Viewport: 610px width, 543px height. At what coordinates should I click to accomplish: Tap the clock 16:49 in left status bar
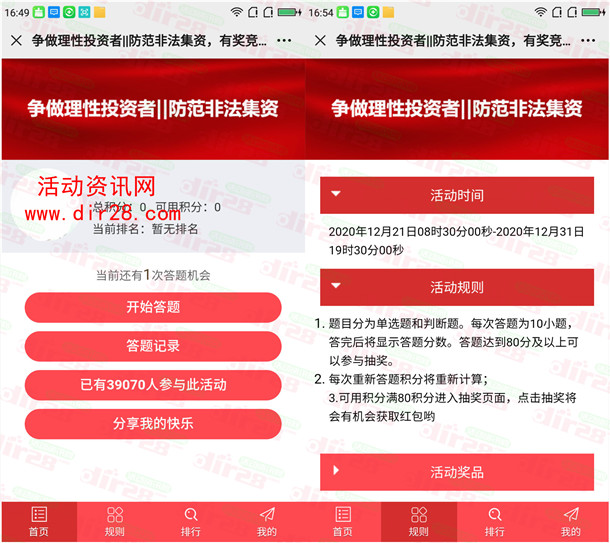(x=17, y=13)
